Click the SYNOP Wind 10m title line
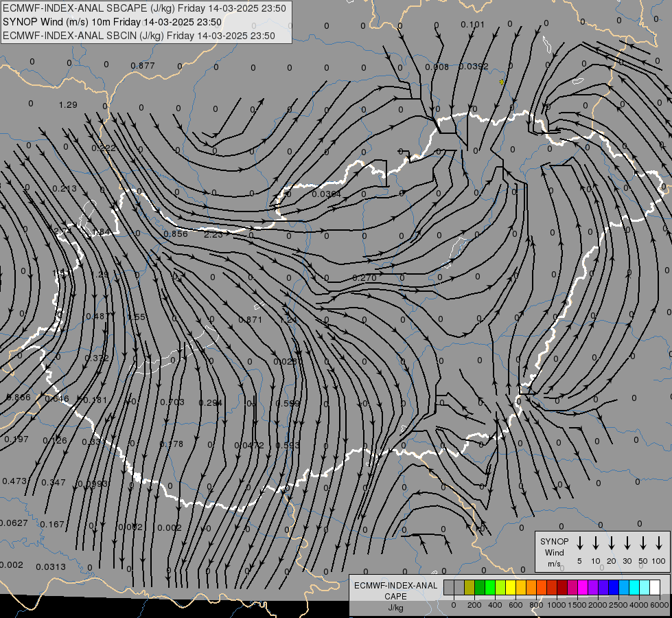The width and height of the screenshot is (672, 618). (113, 22)
